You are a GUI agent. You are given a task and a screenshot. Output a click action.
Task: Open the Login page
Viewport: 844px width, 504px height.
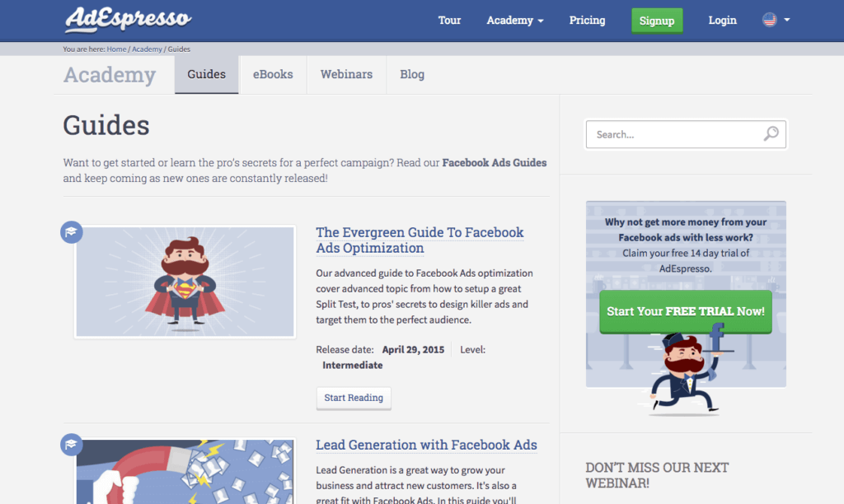tap(722, 21)
